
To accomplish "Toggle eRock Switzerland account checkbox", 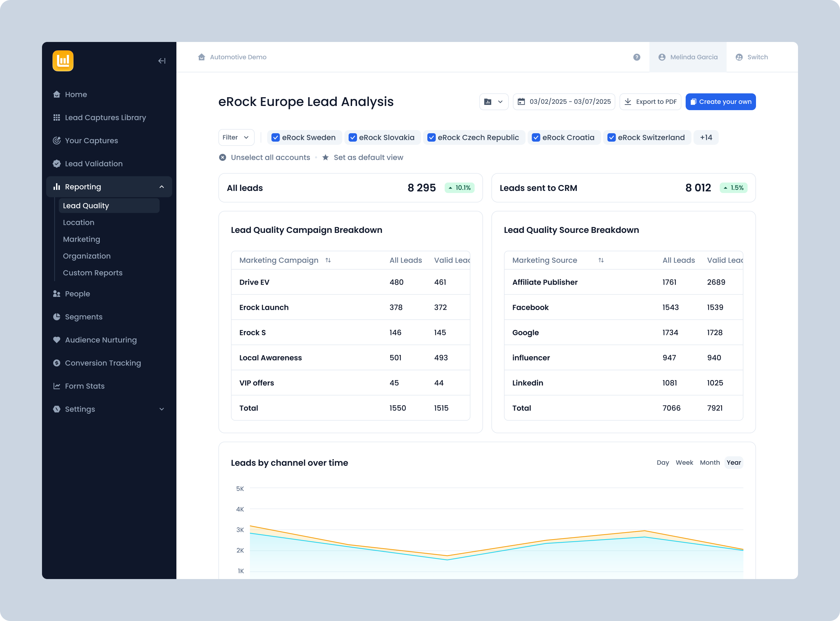I will (x=611, y=137).
